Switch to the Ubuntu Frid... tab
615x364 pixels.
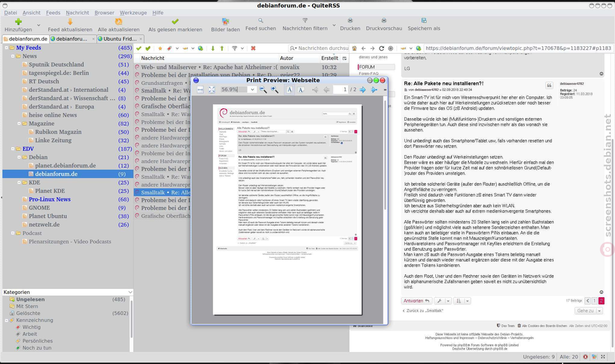pos(120,39)
